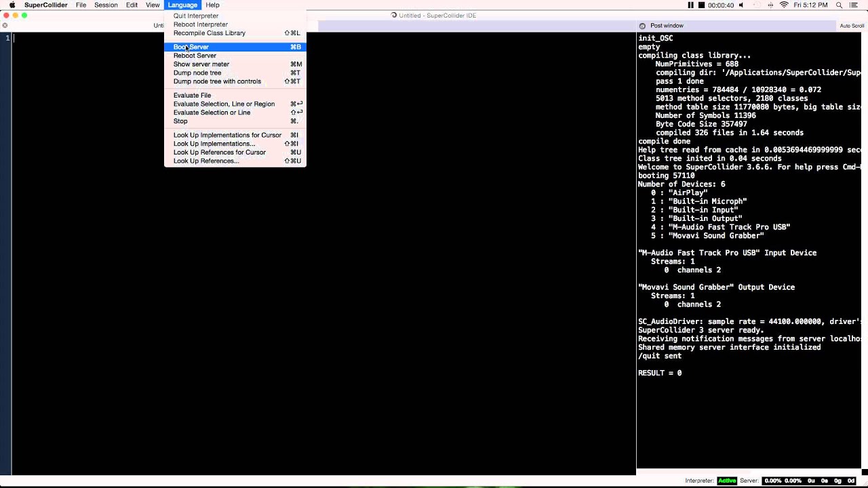Choose Reboot Interpreter

coord(235,24)
